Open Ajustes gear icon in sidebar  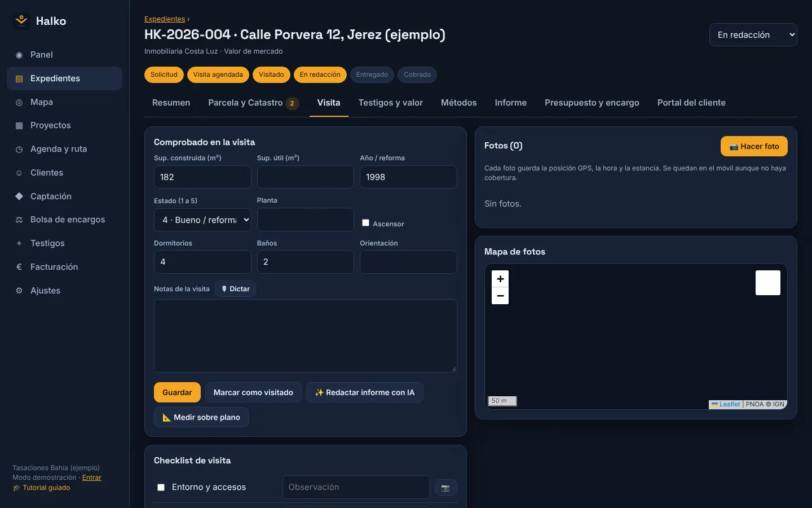click(19, 291)
